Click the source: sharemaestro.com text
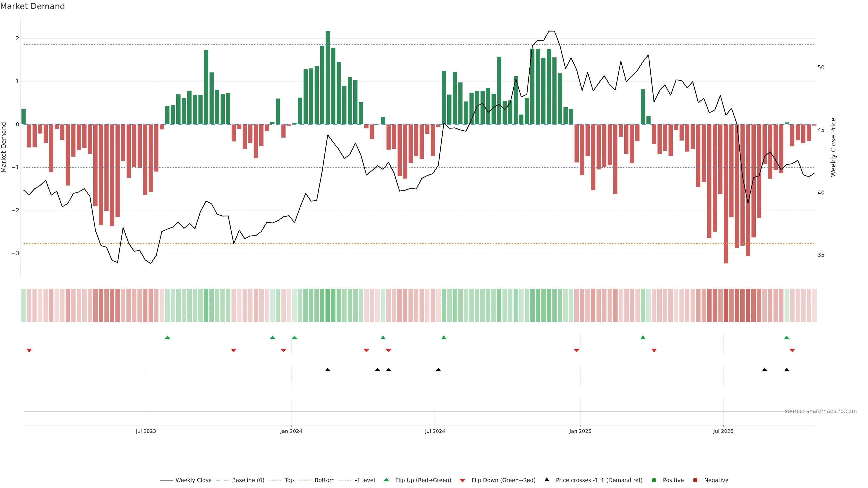The height and width of the screenshot is (488, 868). click(821, 411)
